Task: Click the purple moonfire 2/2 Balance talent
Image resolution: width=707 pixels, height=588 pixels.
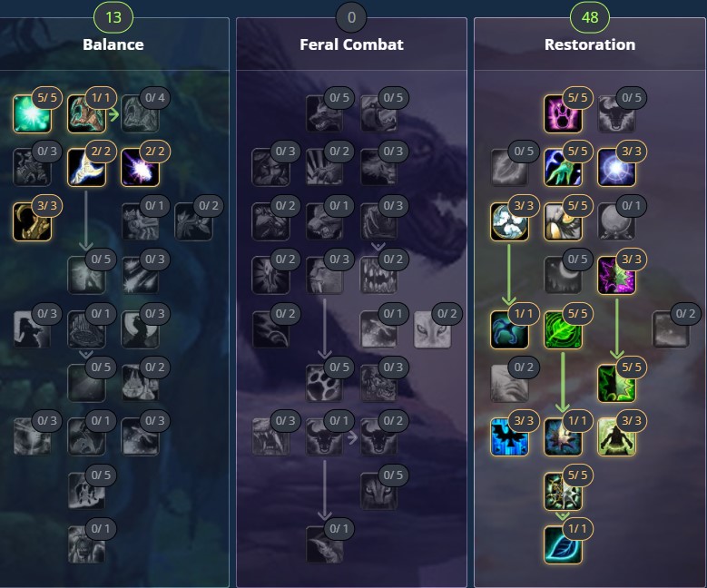Action: point(141,167)
